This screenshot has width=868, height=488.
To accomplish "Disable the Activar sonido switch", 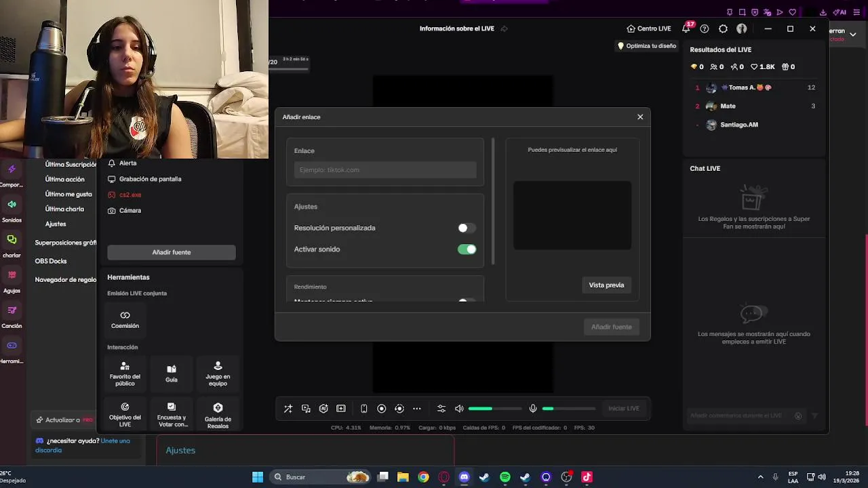I will (x=467, y=249).
